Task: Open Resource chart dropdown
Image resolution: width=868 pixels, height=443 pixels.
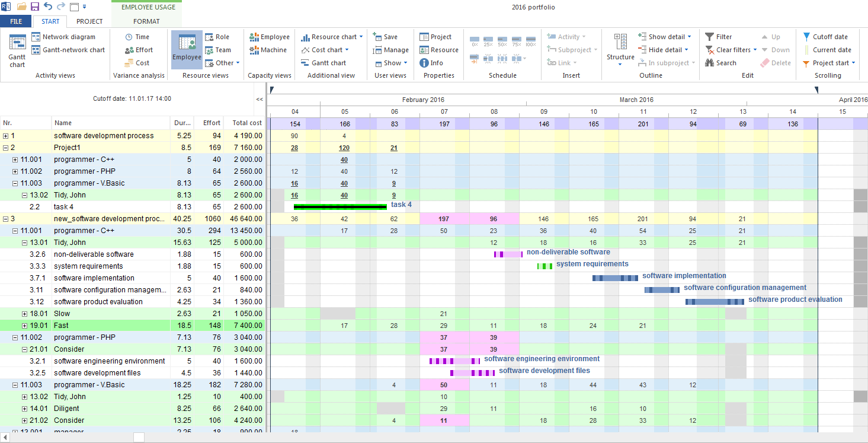Action: [332, 37]
